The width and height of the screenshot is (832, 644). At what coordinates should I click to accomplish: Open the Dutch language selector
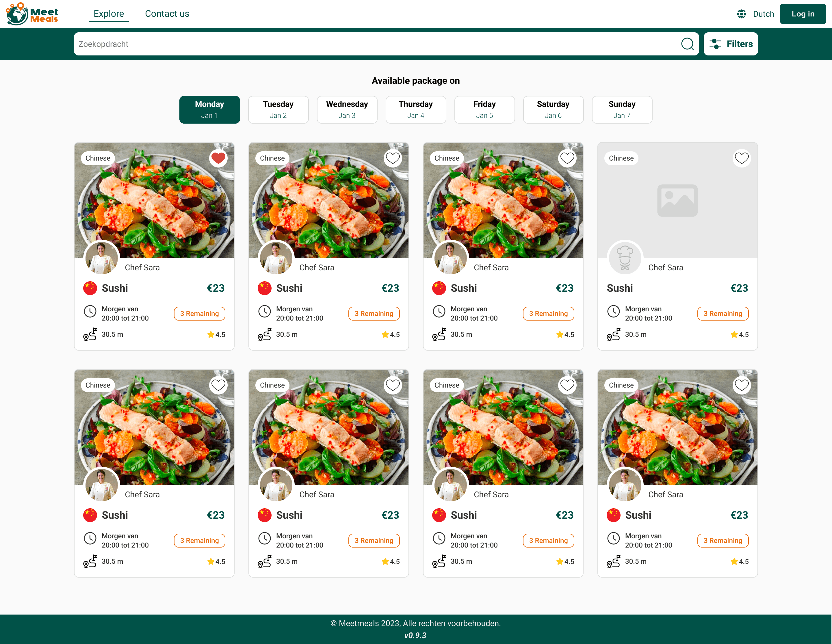point(763,14)
